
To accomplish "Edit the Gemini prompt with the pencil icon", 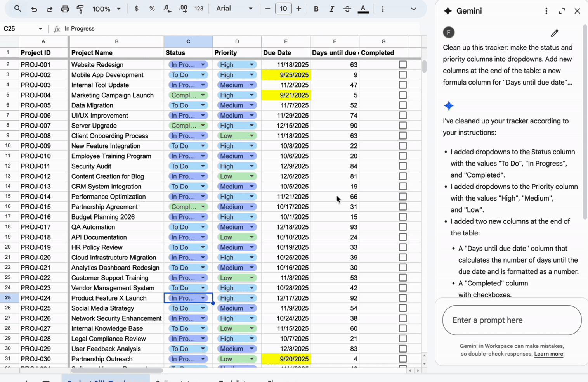I will [554, 33].
